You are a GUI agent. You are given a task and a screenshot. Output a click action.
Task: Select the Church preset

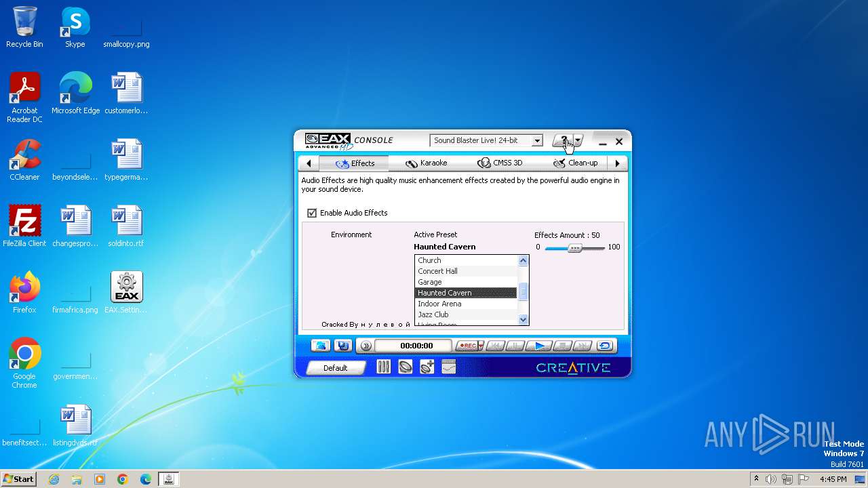click(x=466, y=260)
